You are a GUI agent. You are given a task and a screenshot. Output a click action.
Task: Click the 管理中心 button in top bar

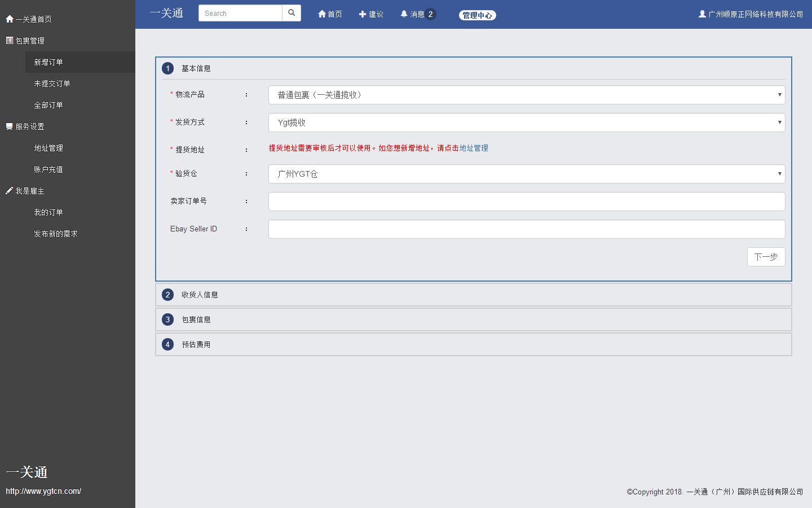tap(478, 15)
